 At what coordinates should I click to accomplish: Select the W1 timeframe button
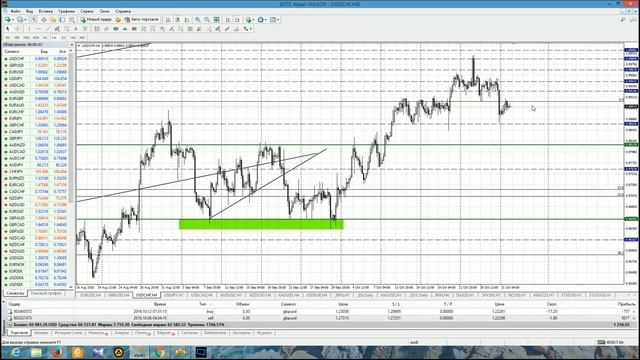[x=73, y=38]
